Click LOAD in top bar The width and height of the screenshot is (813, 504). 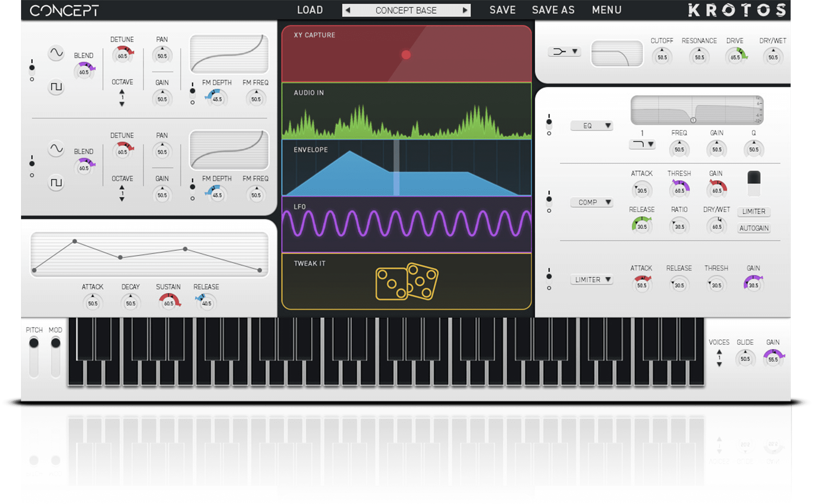click(310, 10)
